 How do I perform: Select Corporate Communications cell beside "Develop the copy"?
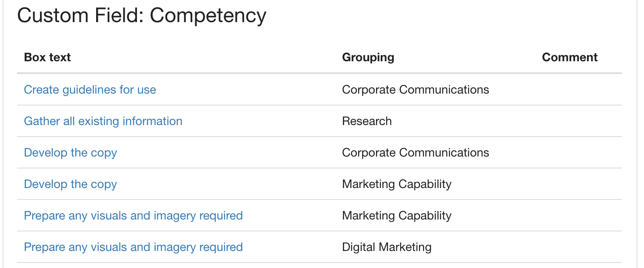[415, 153]
